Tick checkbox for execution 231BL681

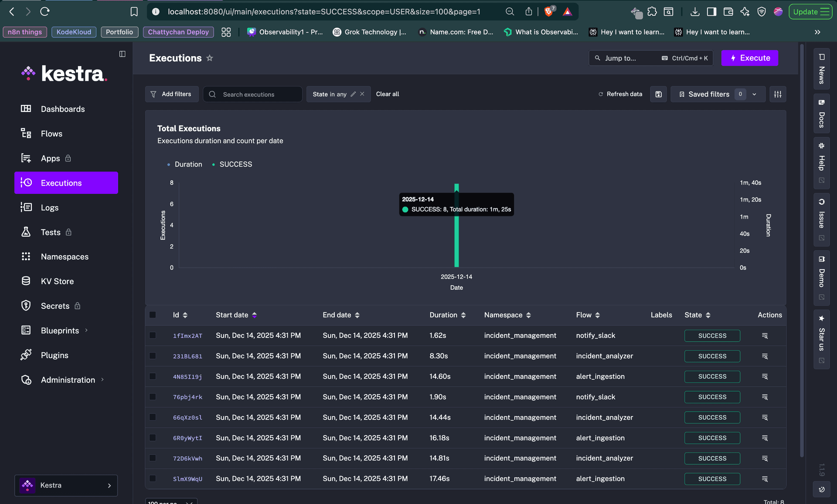[153, 356]
